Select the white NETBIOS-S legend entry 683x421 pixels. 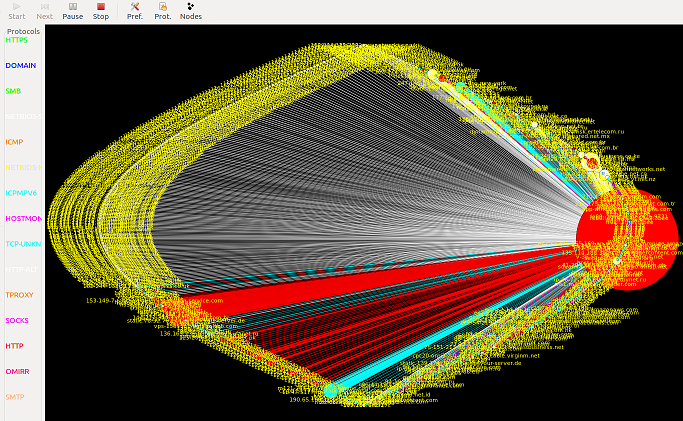click(x=24, y=117)
